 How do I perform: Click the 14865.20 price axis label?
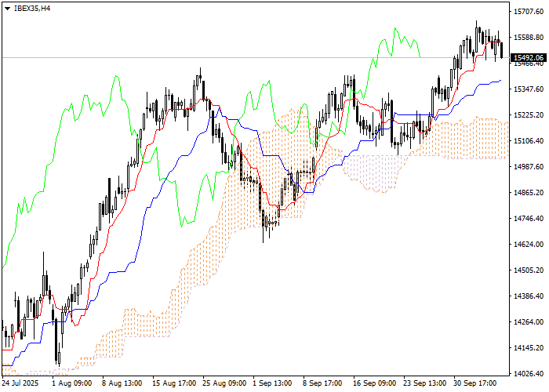click(x=529, y=193)
